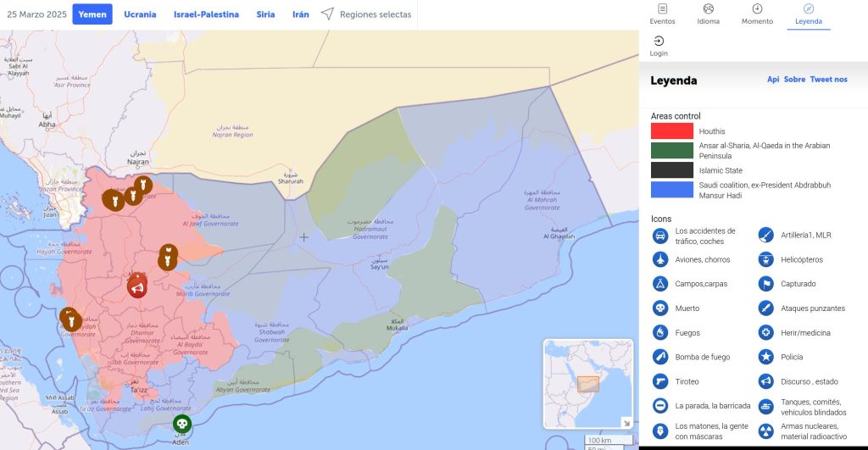The width and height of the screenshot is (868, 450).
Task: Open the brown bomb marker near Al Hudaydah
Action: click(71, 319)
